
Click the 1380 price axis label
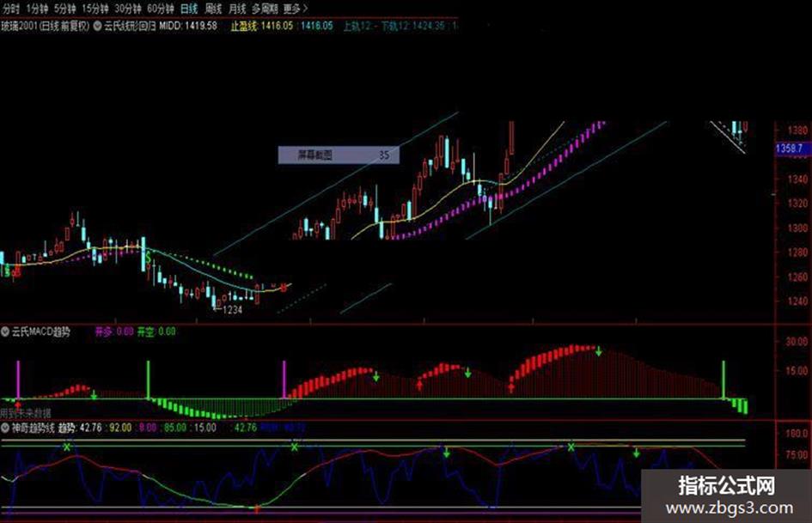click(797, 130)
